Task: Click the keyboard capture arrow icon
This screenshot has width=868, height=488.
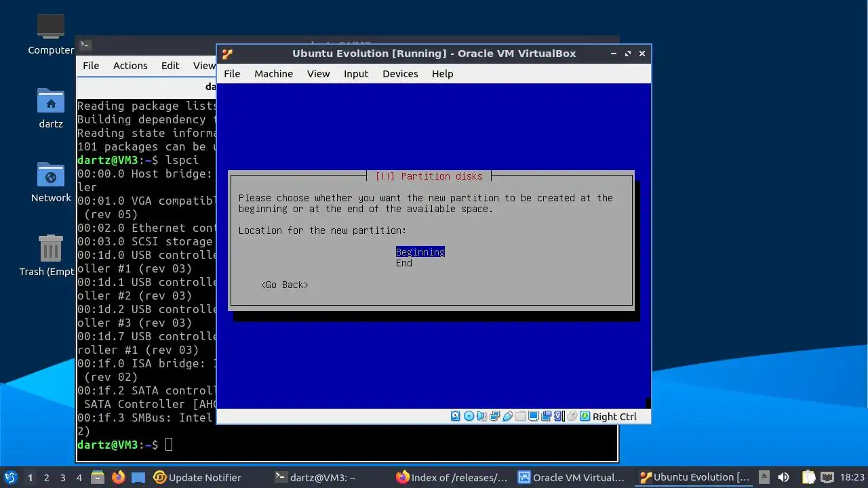Action: pos(585,416)
